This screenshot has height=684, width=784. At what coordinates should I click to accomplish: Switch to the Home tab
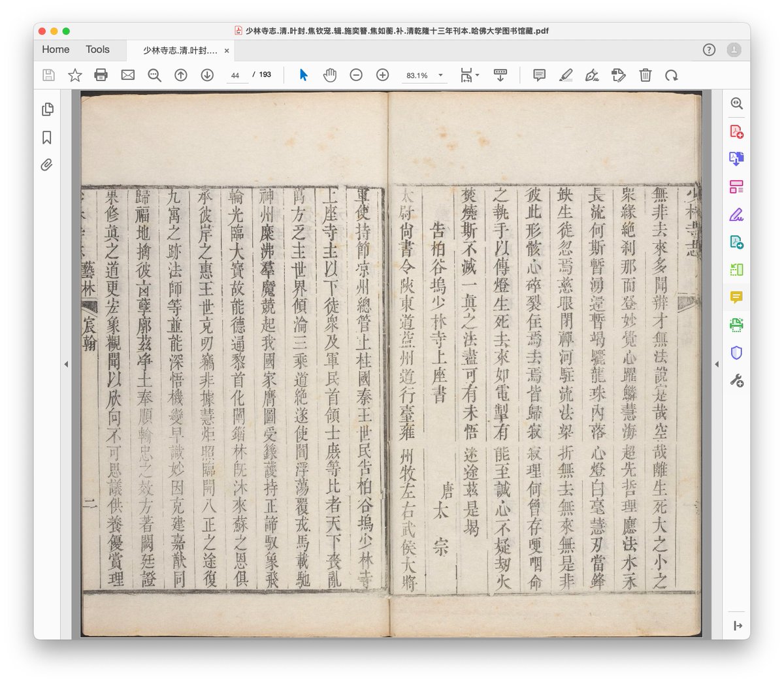coord(55,49)
